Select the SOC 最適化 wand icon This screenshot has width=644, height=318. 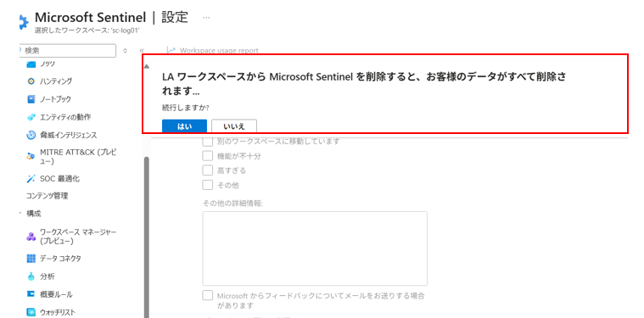[x=31, y=178]
